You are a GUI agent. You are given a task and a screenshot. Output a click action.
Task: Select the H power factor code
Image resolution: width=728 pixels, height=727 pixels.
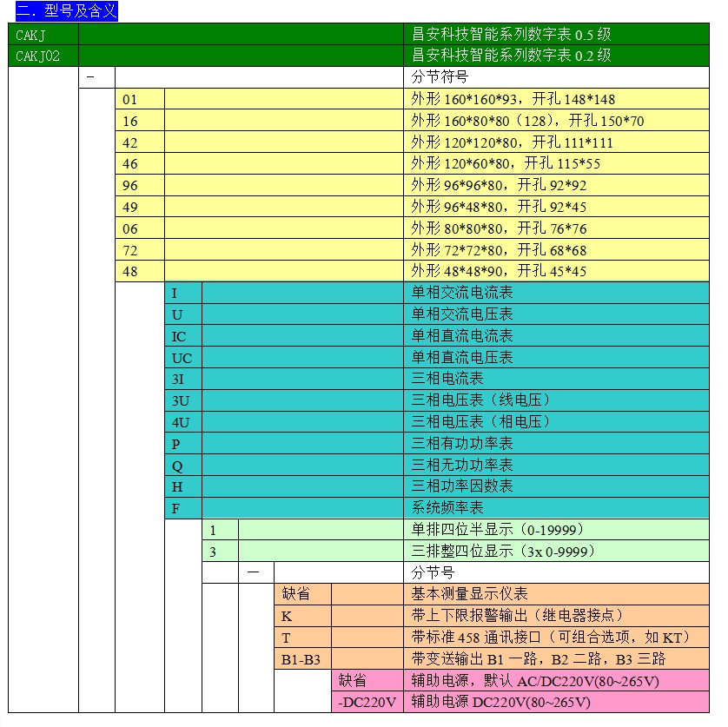[x=182, y=486]
